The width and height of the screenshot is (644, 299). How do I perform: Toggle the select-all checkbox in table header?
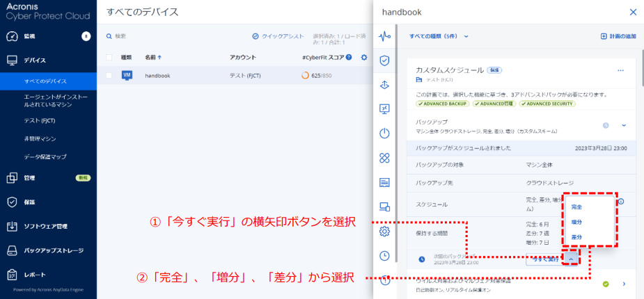pos(109,57)
